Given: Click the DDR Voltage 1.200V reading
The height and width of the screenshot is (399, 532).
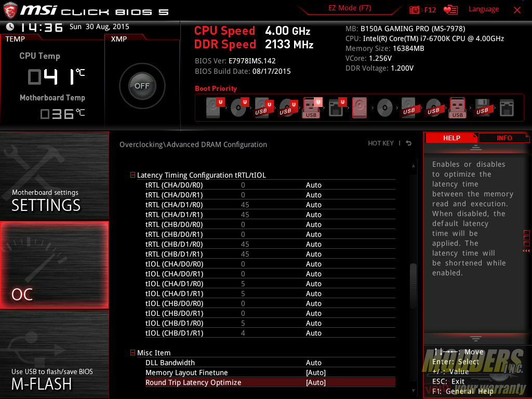Looking at the screenshot, I should pos(379,68).
